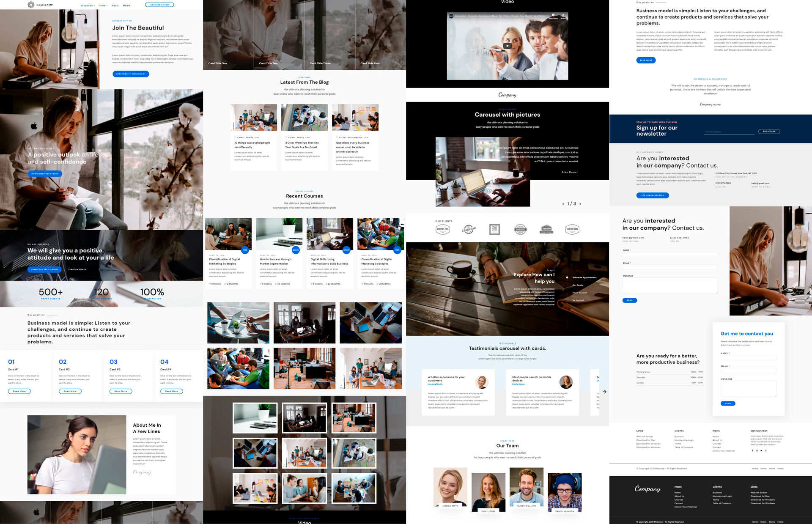Click Subscribe To Mailing List button
This screenshot has width=812, height=524.
pos(131,74)
